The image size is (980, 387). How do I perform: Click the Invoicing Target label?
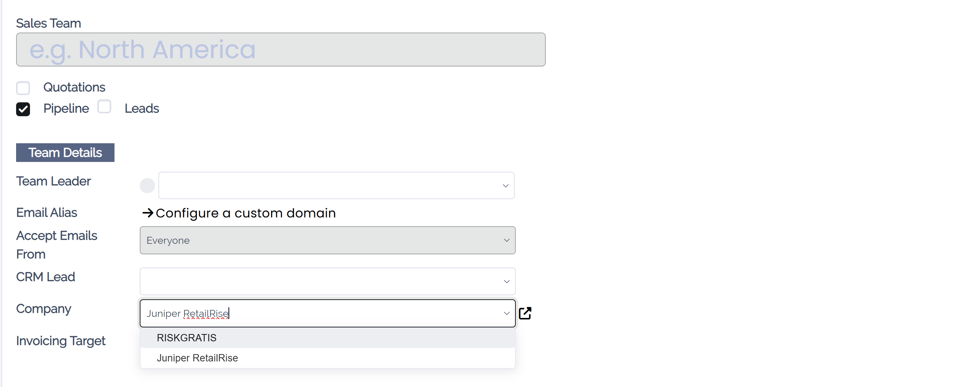60,341
